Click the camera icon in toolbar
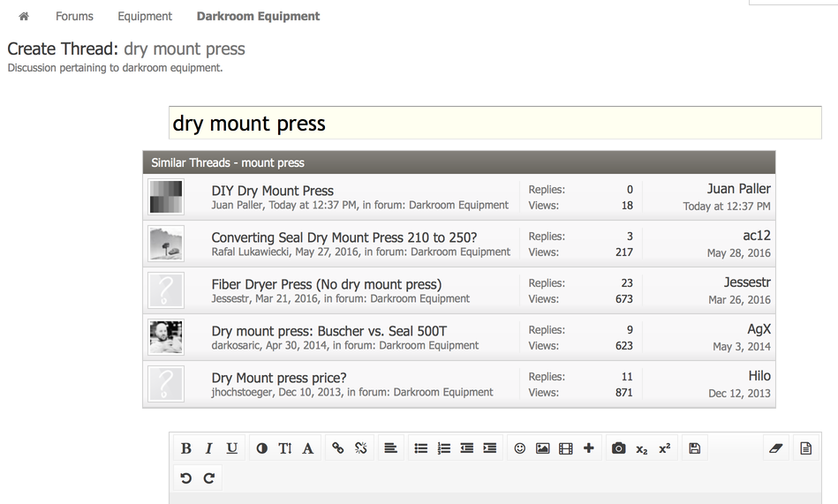The width and height of the screenshot is (838, 504). 618,448
